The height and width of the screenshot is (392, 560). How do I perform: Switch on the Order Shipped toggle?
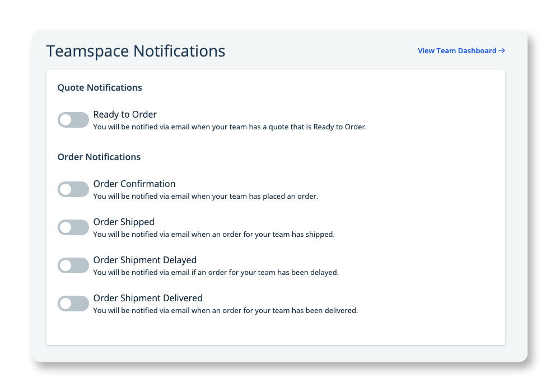click(73, 227)
